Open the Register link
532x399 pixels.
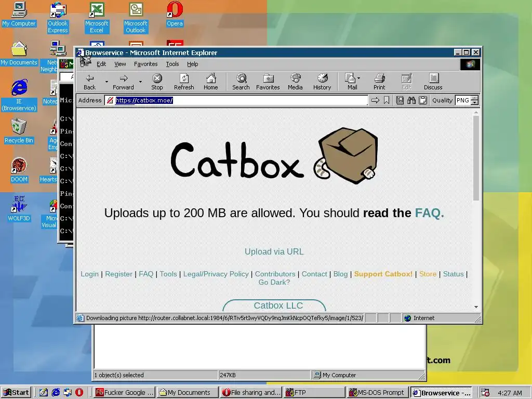click(x=118, y=274)
